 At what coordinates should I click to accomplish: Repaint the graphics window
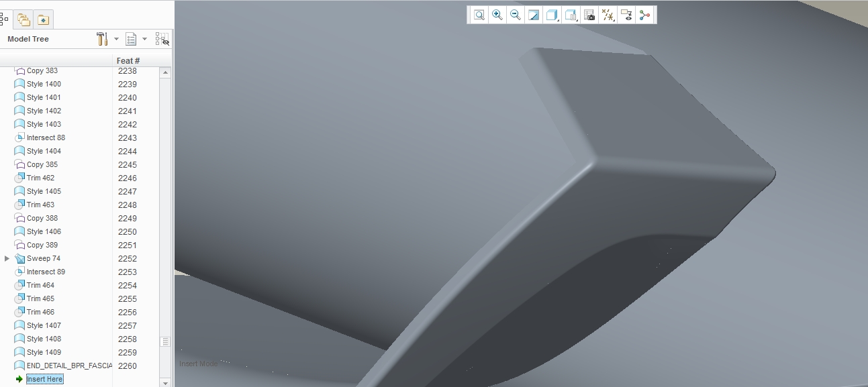pos(534,15)
